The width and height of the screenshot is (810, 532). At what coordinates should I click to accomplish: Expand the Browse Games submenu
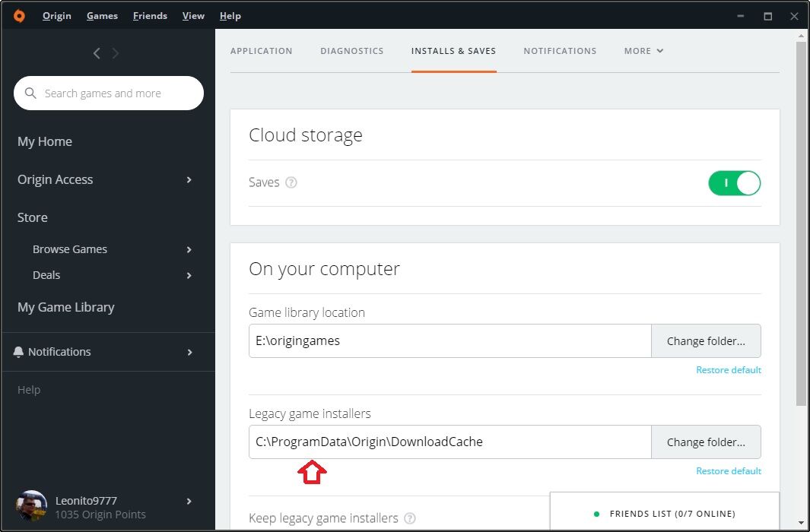(x=189, y=250)
